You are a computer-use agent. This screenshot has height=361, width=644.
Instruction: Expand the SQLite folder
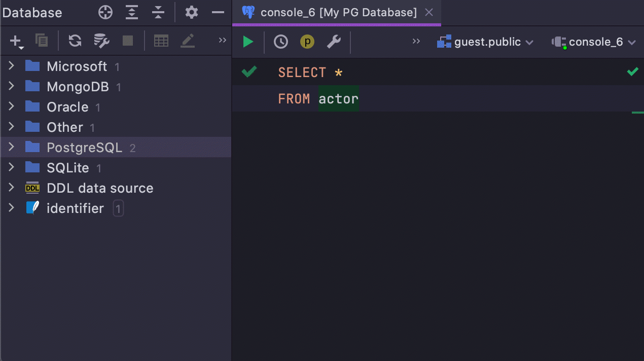(x=12, y=167)
